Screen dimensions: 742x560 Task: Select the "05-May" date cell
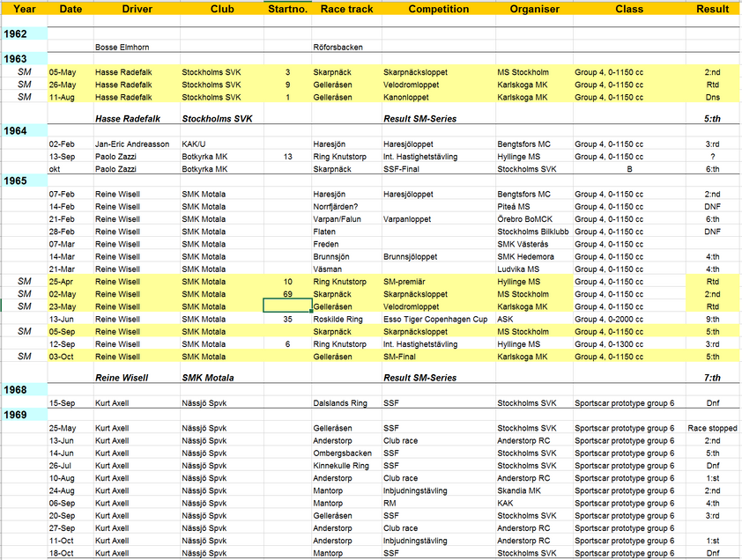[70, 72]
